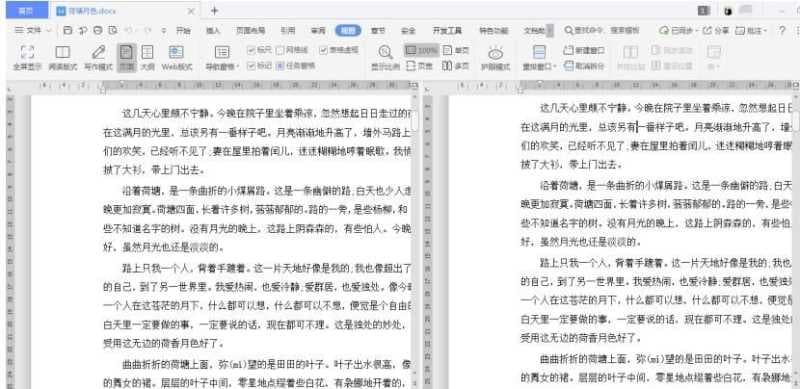The width and height of the screenshot is (800, 389).
Task: Click the user avatar icon in title bar
Action: [727, 10]
